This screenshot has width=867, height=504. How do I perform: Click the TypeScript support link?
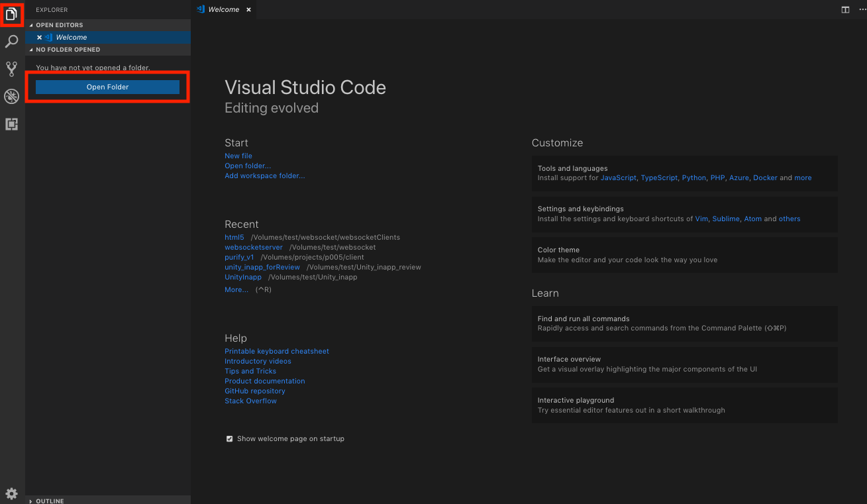pyautogui.click(x=659, y=177)
